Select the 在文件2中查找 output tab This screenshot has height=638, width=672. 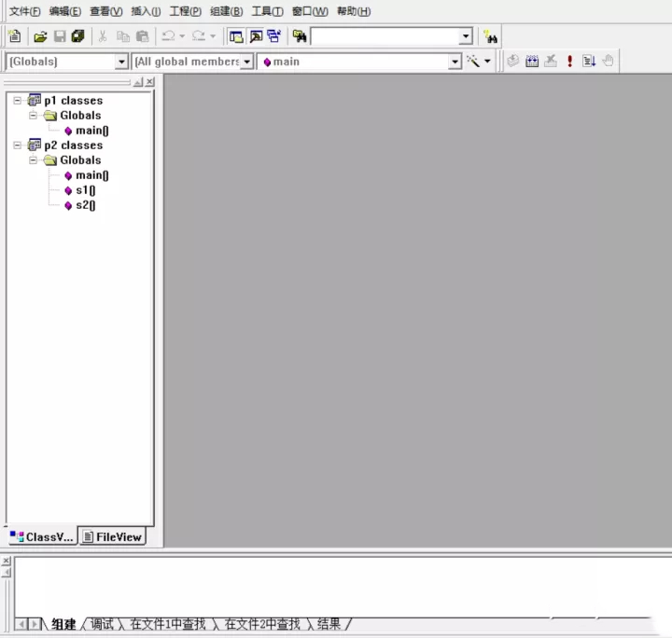(262, 624)
